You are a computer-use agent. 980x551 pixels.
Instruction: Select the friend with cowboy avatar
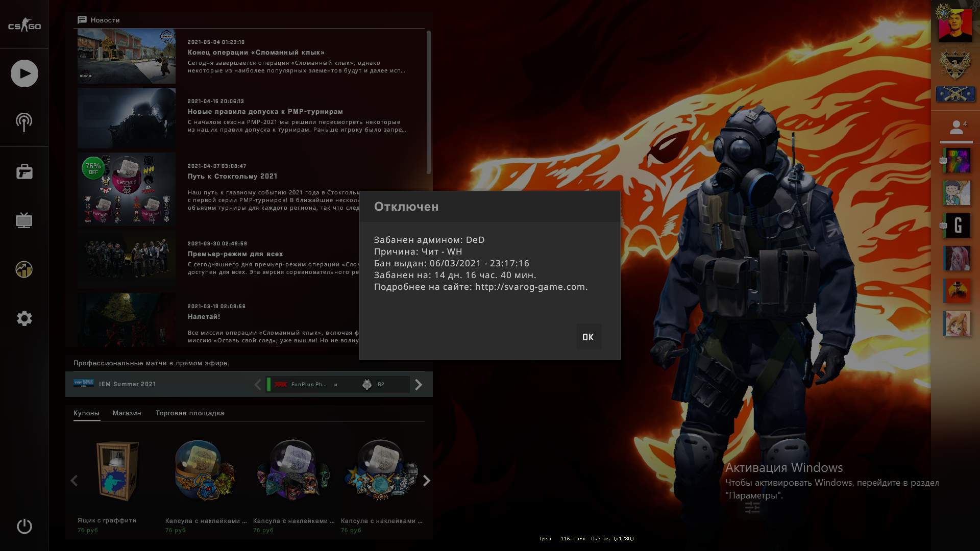(x=957, y=291)
